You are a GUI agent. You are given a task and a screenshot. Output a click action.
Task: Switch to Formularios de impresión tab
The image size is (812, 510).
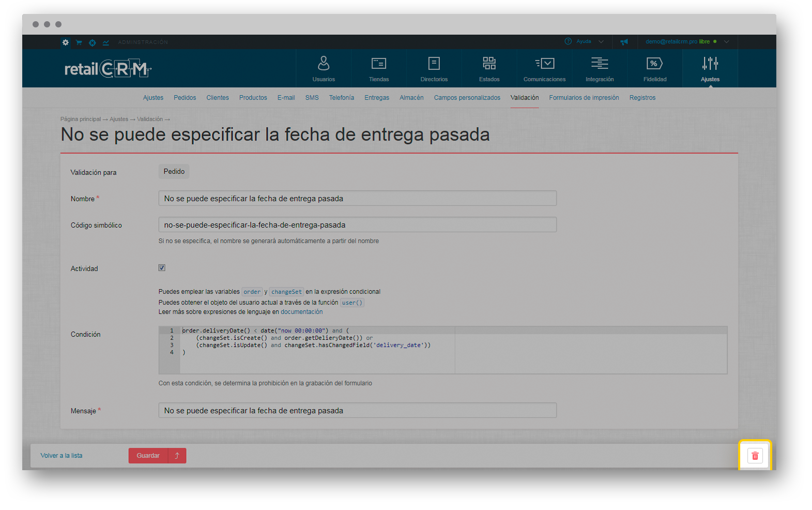point(584,98)
